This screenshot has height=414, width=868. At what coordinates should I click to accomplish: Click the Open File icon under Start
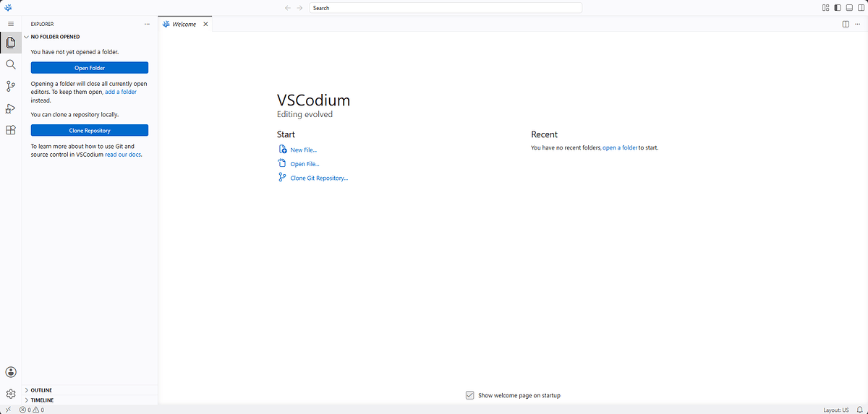[x=282, y=163]
